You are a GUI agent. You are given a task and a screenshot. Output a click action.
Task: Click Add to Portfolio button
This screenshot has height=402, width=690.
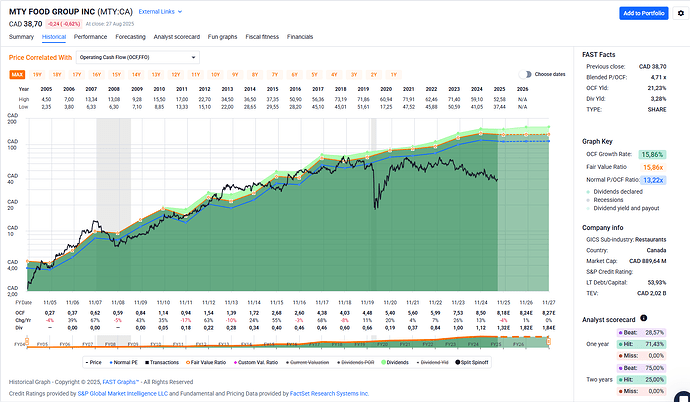643,13
